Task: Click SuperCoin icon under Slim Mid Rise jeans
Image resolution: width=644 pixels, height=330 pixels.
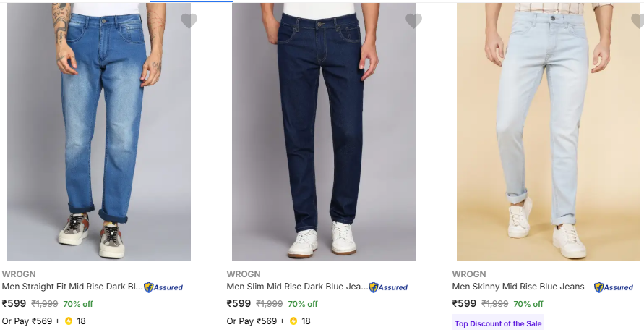Action: (x=293, y=321)
